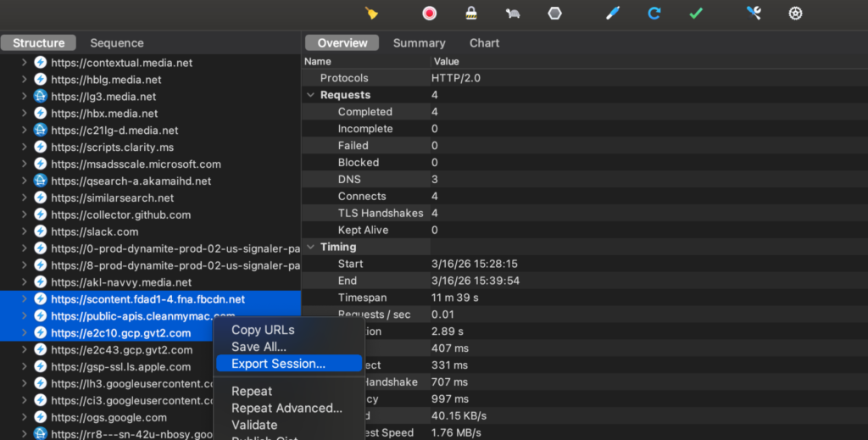Select Copy URLs in the context menu
The width and height of the screenshot is (868, 440).
click(x=263, y=330)
